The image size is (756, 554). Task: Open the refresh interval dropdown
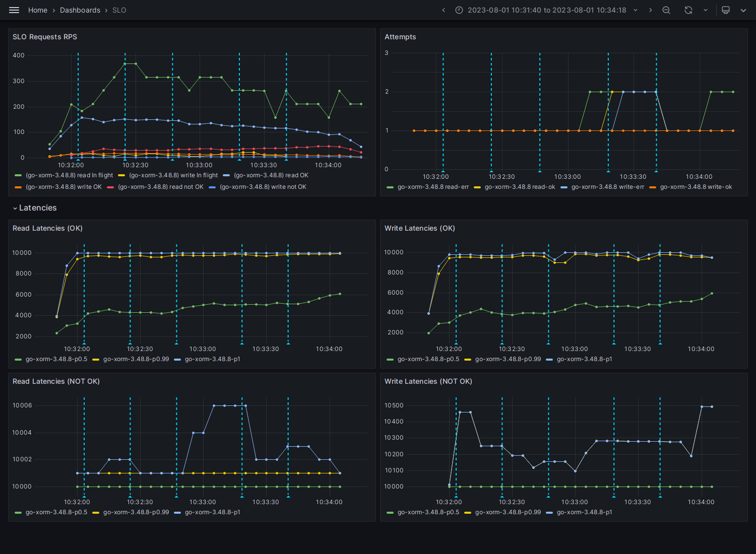coord(705,10)
